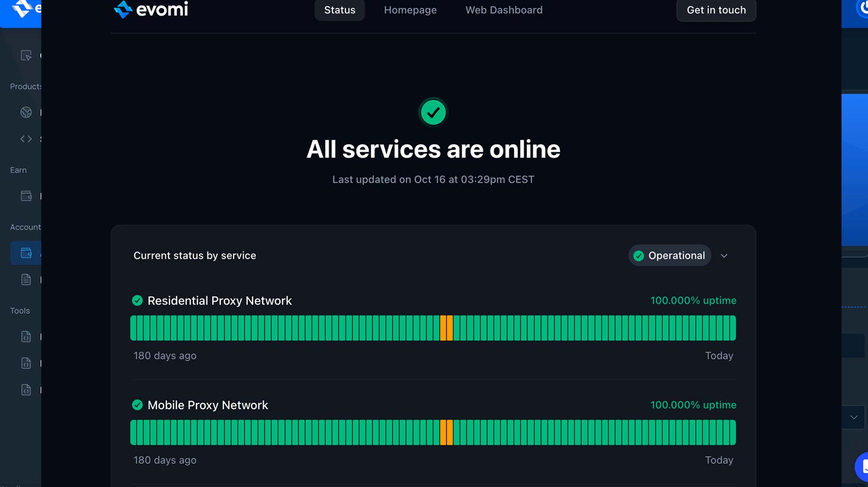Screen dimensions: 868x487
Task: Select the highlighted wallet icon under Account
Action: 26,253
